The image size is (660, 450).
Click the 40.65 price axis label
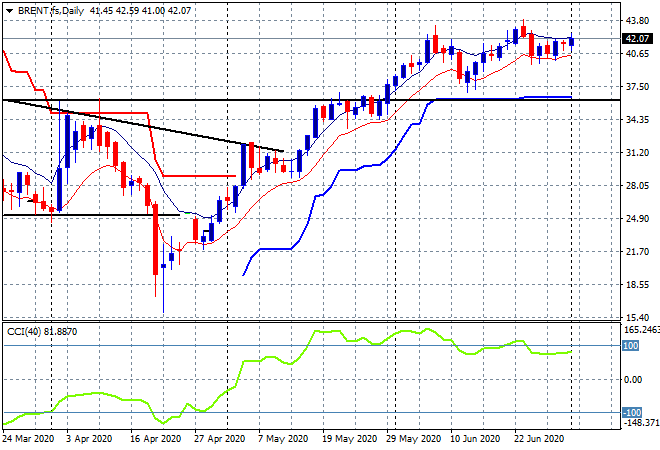point(637,53)
